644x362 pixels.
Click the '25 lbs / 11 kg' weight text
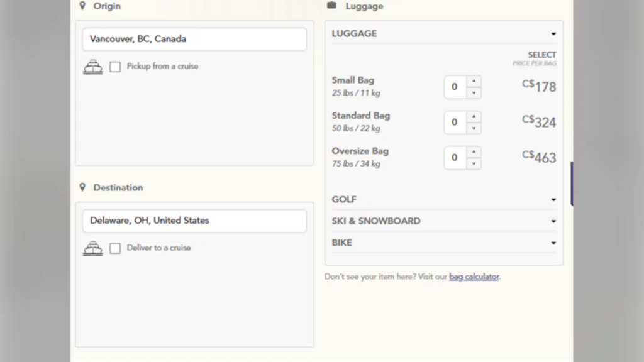pyautogui.click(x=356, y=93)
